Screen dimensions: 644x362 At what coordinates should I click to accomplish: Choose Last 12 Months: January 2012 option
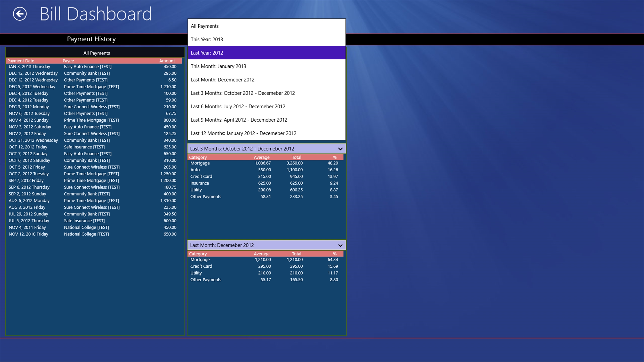pyautogui.click(x=243, y=133)
